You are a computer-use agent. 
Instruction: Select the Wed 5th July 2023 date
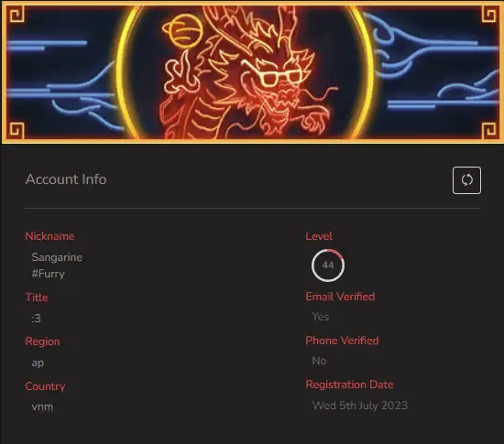360,406
